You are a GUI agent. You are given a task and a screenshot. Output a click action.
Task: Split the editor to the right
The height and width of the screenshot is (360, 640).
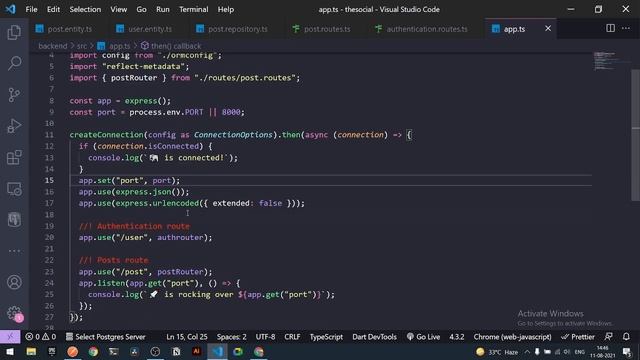pos(610,28)
